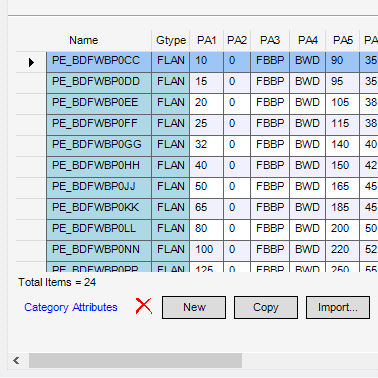
Task: Click the row selector arrow for PE_BDFWBP0CC
Action: 31,62
